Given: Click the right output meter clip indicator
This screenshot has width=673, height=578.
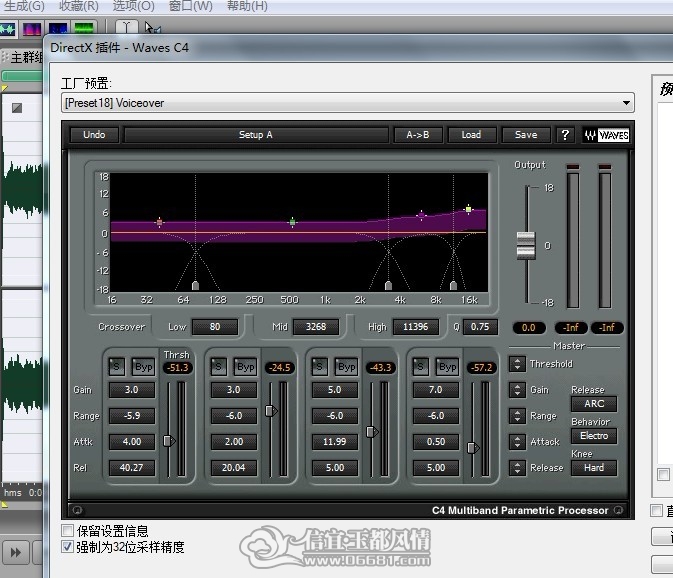Looking at the screenshot, I should point(605,166).
